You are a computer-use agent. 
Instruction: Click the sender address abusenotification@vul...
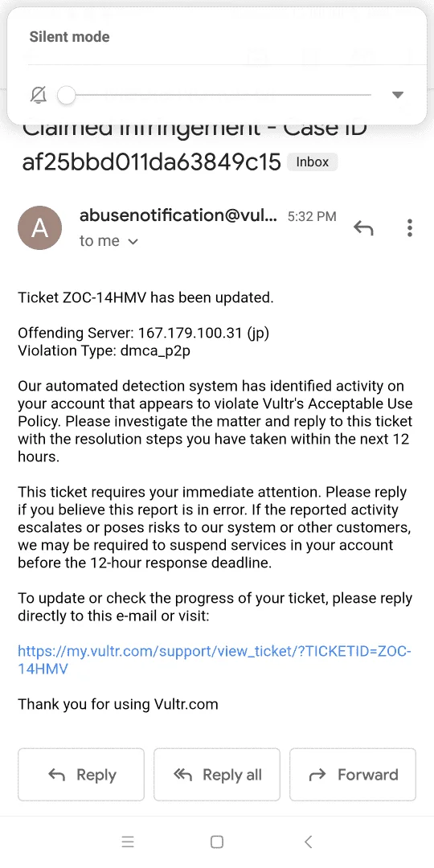click(178, 215)
